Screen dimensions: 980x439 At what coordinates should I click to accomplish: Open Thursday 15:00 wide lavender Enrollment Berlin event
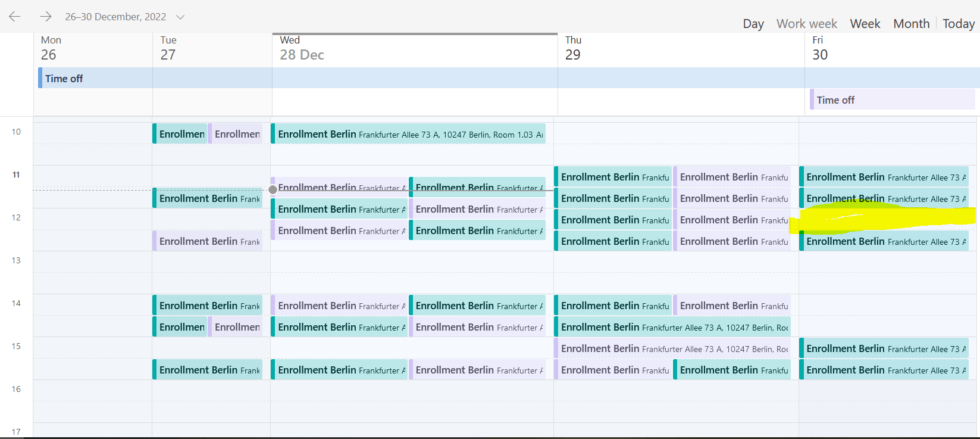(672, 348)
